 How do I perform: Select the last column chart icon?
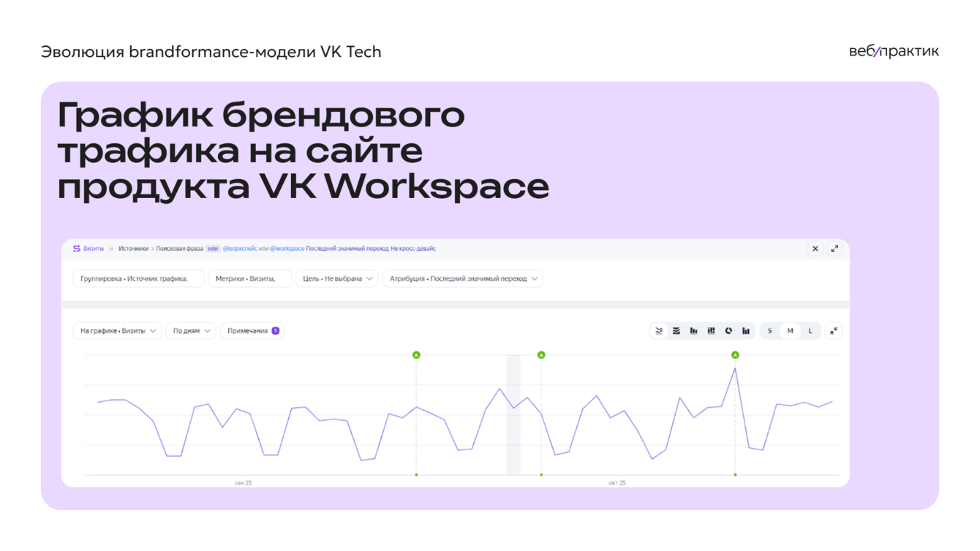pyautogui.click(x=746, y=331)
